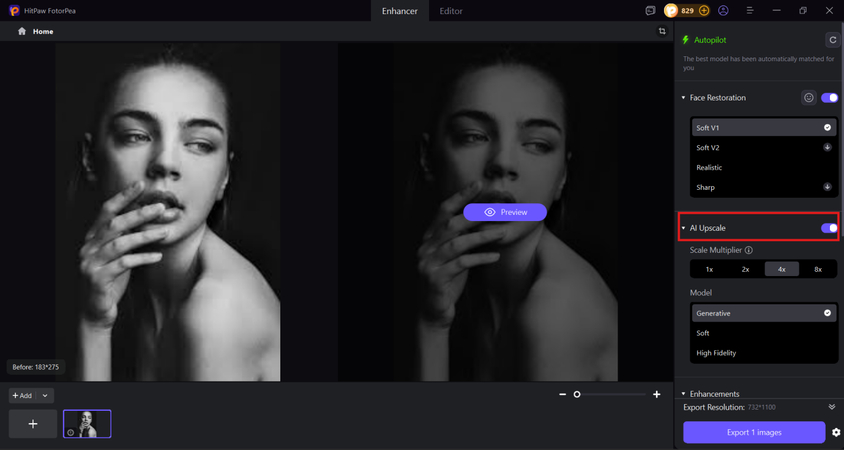Image resolution: width=844 pixels, height=450 pixels.
Task: Download the Sharp model
Action: tap(827, 187)
